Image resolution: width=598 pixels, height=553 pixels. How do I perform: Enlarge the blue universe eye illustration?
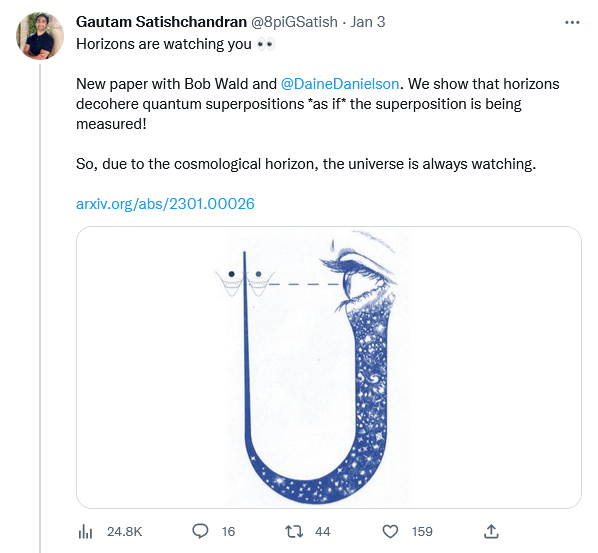pyautogui.click(x=329, y=367)
